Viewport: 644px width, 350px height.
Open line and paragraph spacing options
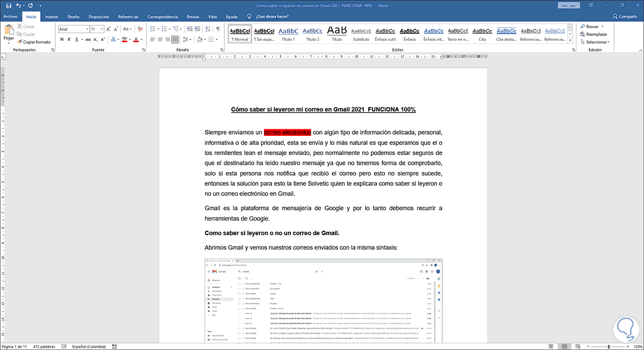coord(187,39)
